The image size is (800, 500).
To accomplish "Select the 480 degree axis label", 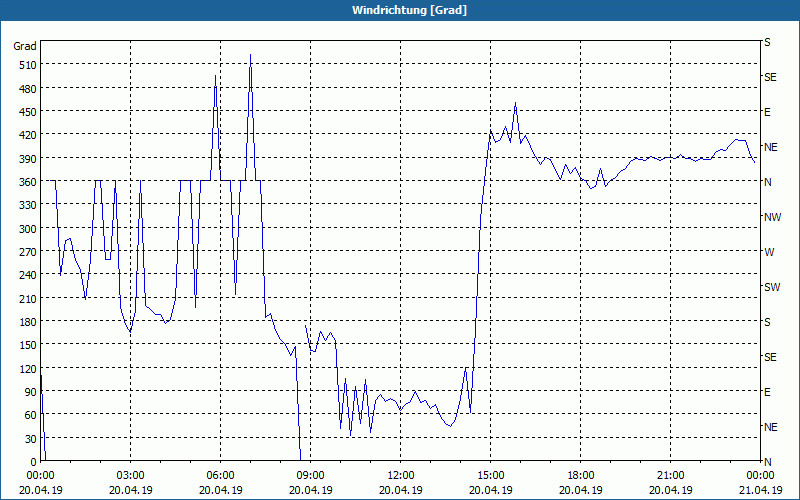I will click(x=28, y=89).
